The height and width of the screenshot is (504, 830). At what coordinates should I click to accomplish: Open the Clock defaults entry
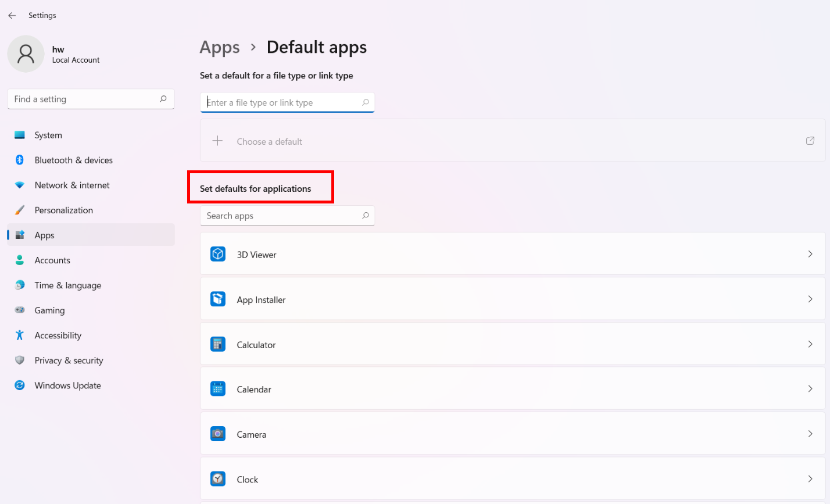point(513,479)
